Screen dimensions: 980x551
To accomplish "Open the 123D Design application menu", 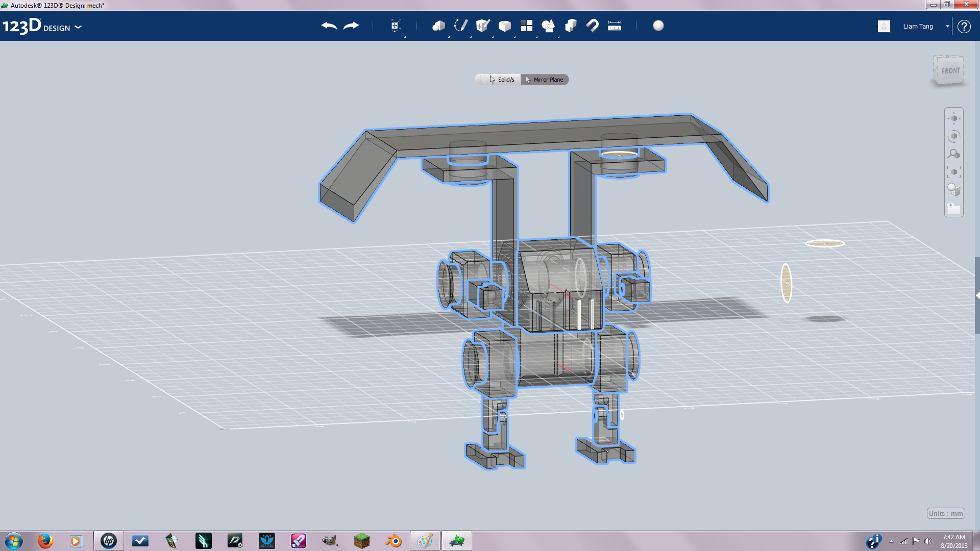I will click(x=42, y=26).
